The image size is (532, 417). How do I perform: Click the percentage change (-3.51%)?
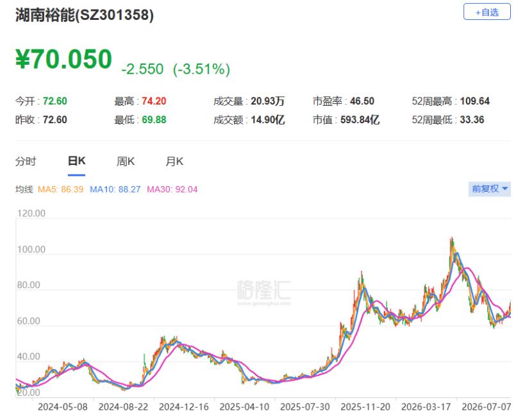(201, 69)
